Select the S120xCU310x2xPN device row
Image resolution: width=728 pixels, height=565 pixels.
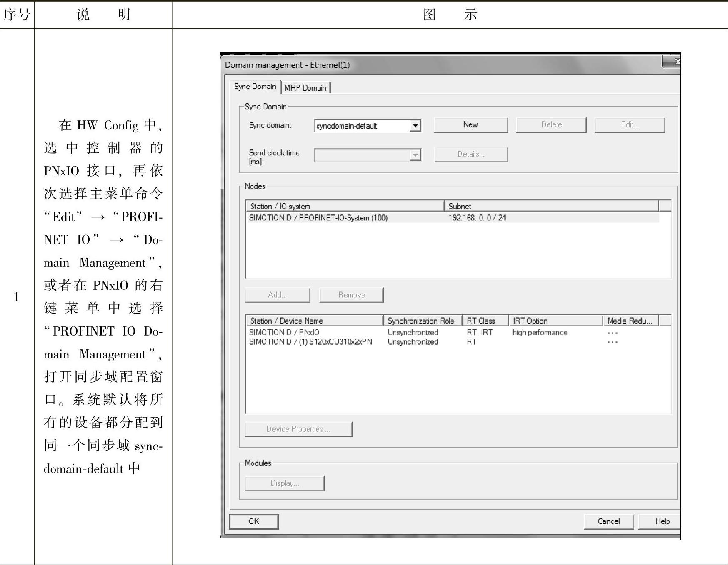coord(310,342)
